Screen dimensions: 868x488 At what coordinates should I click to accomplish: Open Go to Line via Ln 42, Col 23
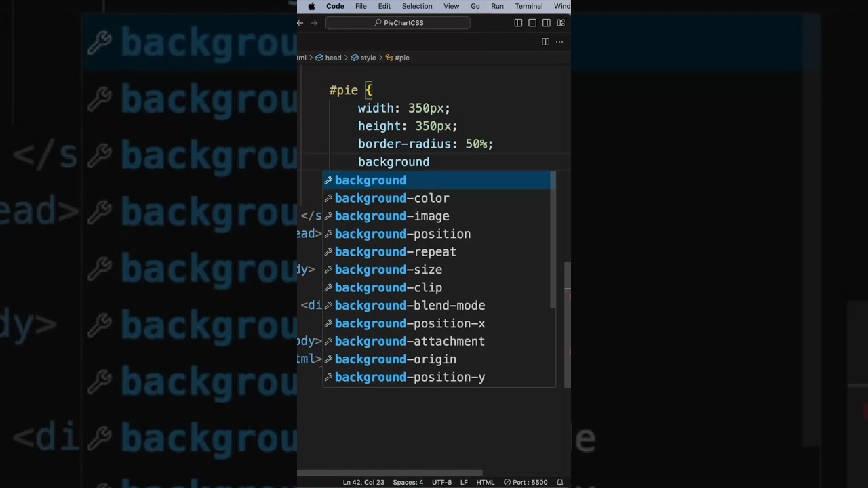tap(363, 483)
